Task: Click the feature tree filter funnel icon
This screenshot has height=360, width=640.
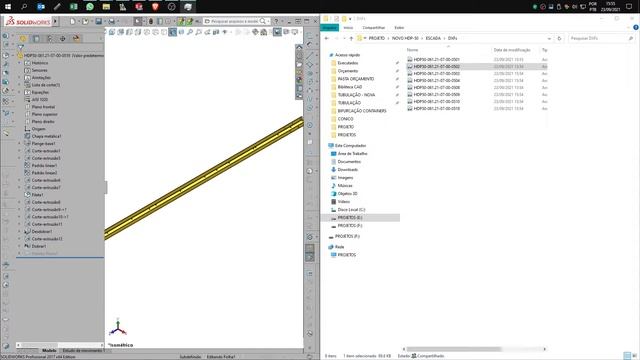Action: pos(21,47)
